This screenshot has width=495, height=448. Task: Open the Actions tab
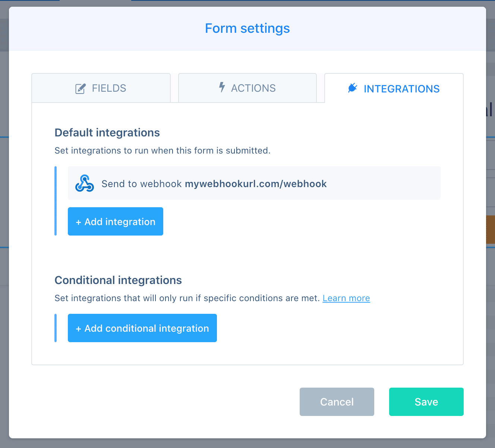248,88
